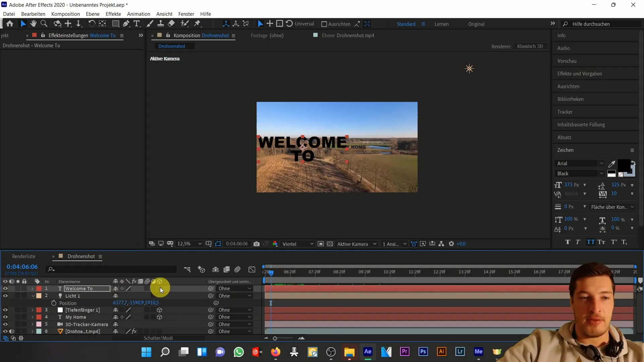Click the Snapshot camera button

[257, 244]
